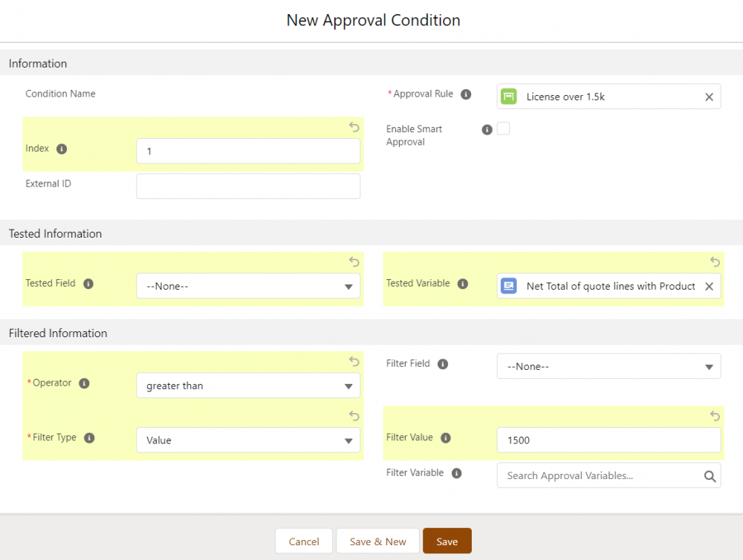This screenshot has width=743, height=560.
Task: Click the info icon beside Filter Type
Action: coord(89,437)
